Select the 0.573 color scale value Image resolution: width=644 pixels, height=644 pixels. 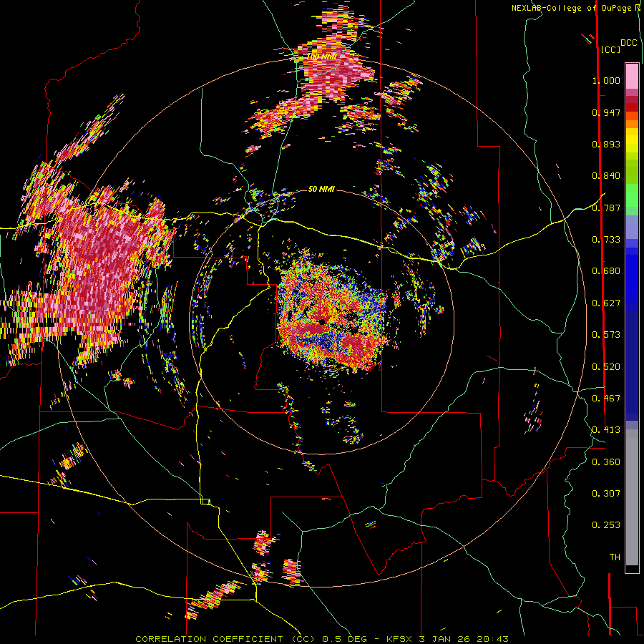[606, 335]
